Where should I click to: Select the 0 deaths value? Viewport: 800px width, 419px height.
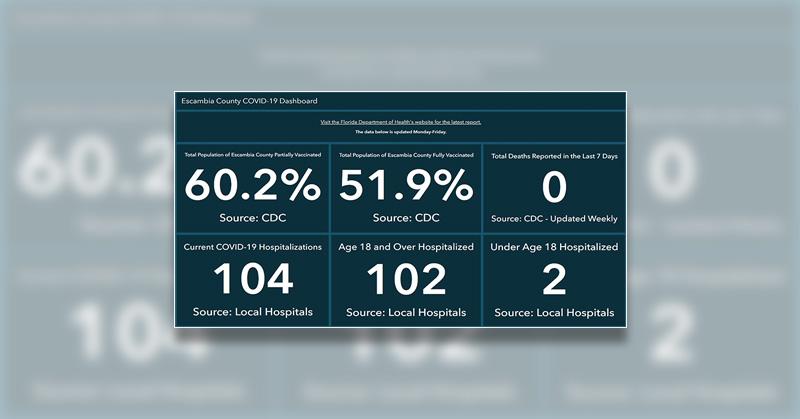[x=554, y=187]
